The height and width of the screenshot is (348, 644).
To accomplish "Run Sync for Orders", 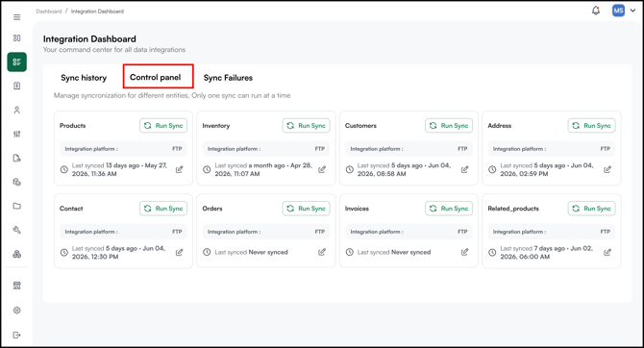I will click(x=306, y=209).
